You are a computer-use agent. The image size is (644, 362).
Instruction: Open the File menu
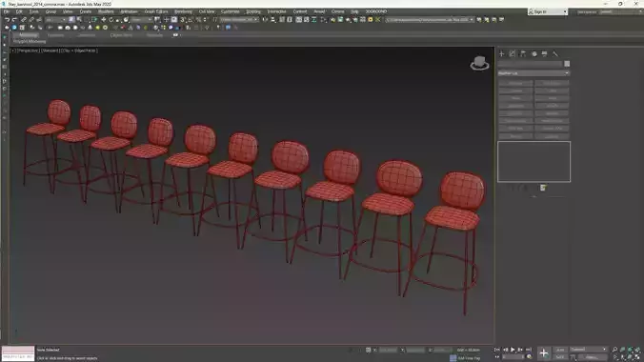pyautogui.click(x=7, y=11)
